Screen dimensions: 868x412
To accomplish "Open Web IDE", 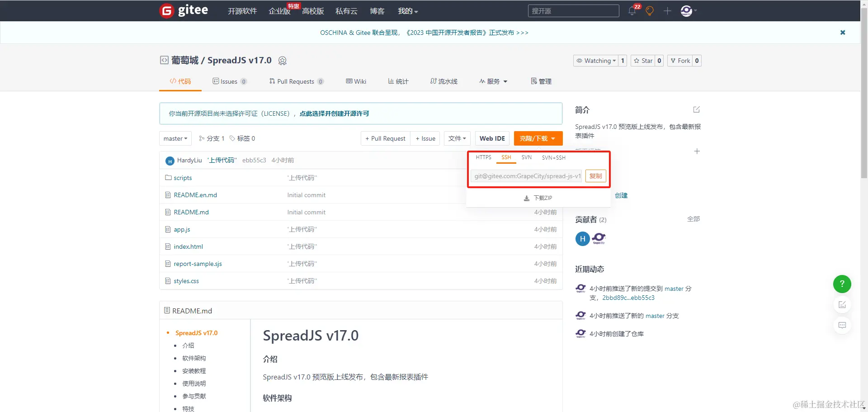I will click(x=492, y=138).
